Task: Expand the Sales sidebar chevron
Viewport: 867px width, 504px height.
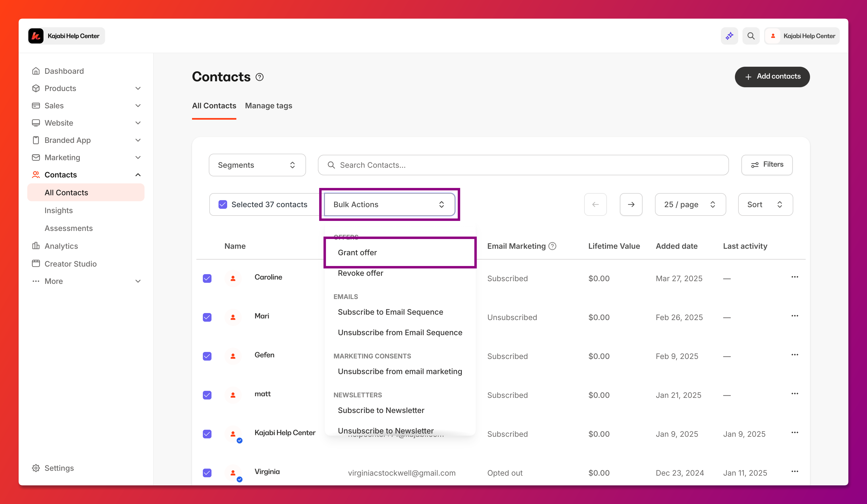Action: pos(138,106)
